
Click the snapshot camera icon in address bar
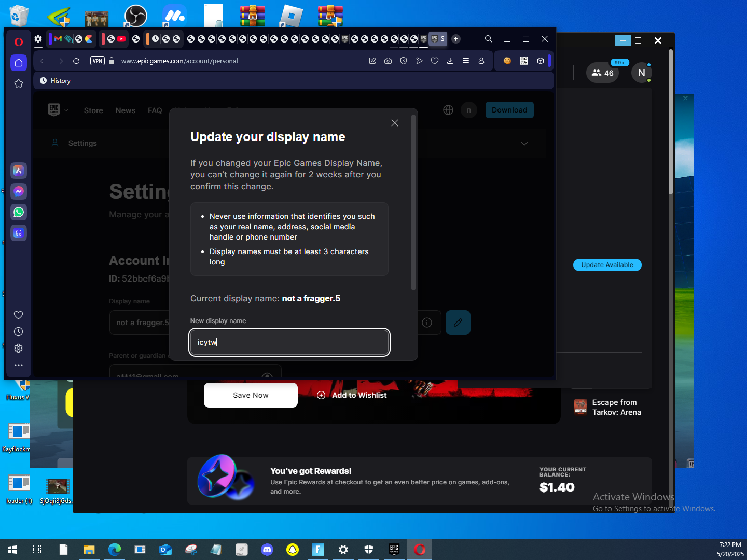tap(388, 61)
